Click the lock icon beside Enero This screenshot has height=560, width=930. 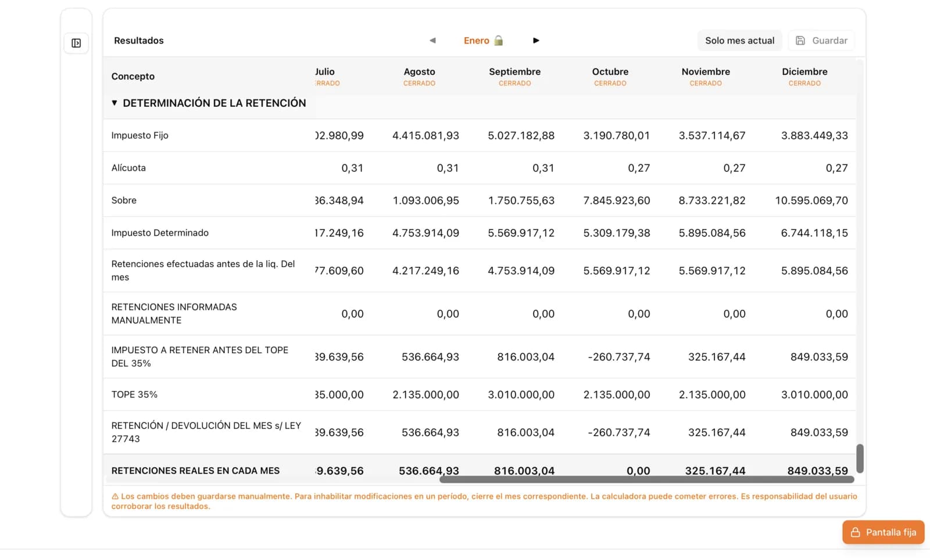click(499, 41)
